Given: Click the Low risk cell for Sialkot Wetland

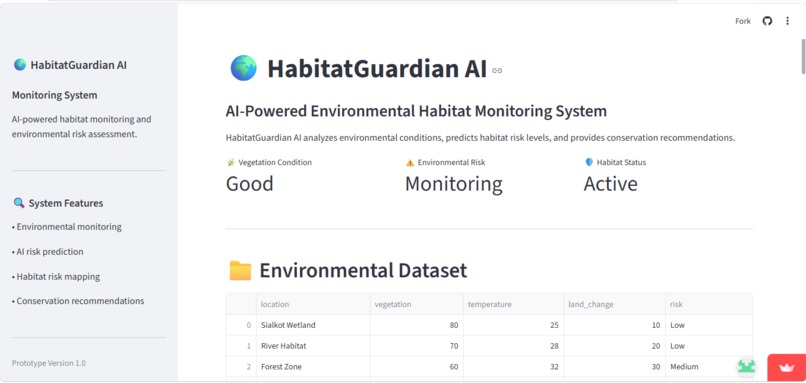Looking at the screenshot, I should tap(709, 325).
